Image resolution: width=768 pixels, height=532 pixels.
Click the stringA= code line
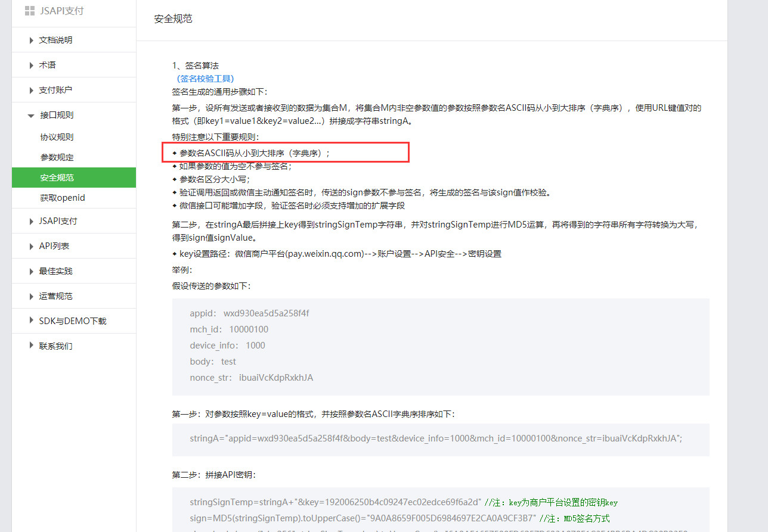point(436,438)
